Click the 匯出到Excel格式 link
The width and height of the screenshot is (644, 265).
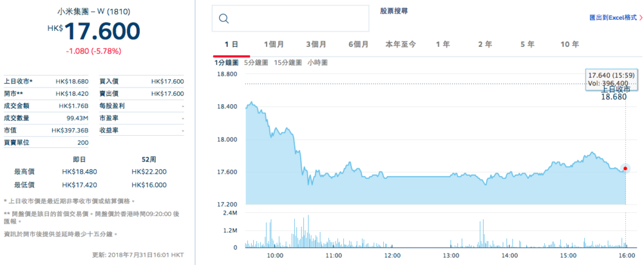pyautogui.click(x=612, y=18)
